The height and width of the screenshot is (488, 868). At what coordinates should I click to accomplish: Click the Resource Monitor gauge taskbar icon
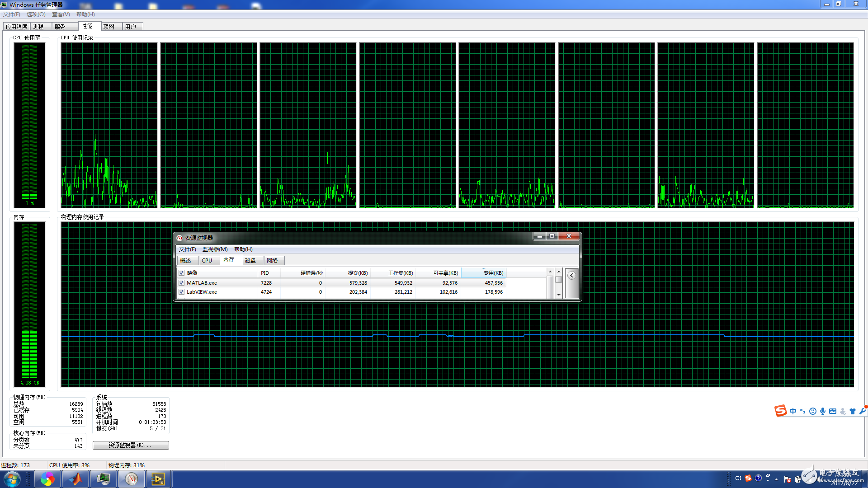(x=131, y=479)
